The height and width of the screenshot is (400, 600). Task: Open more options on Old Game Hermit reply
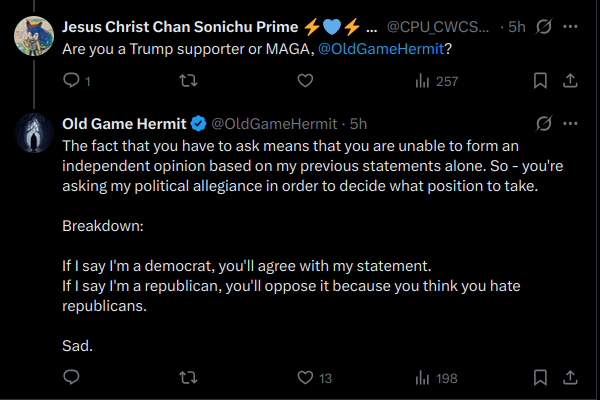click(x=570, y=123)
